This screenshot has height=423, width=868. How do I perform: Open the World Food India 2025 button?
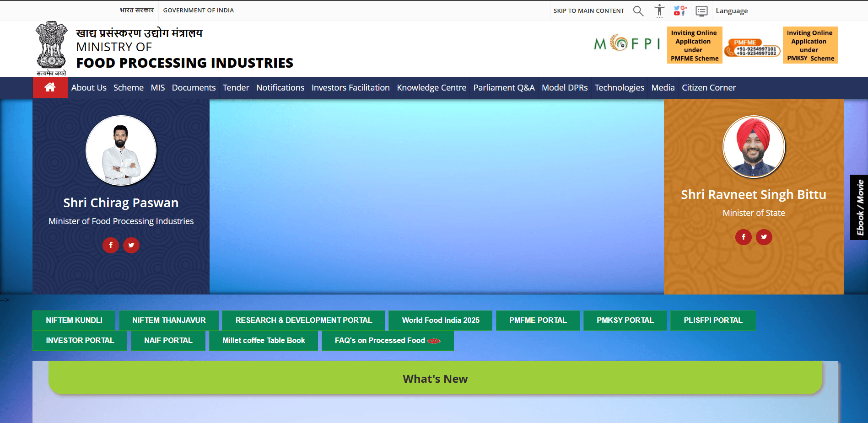coord(441,320)
